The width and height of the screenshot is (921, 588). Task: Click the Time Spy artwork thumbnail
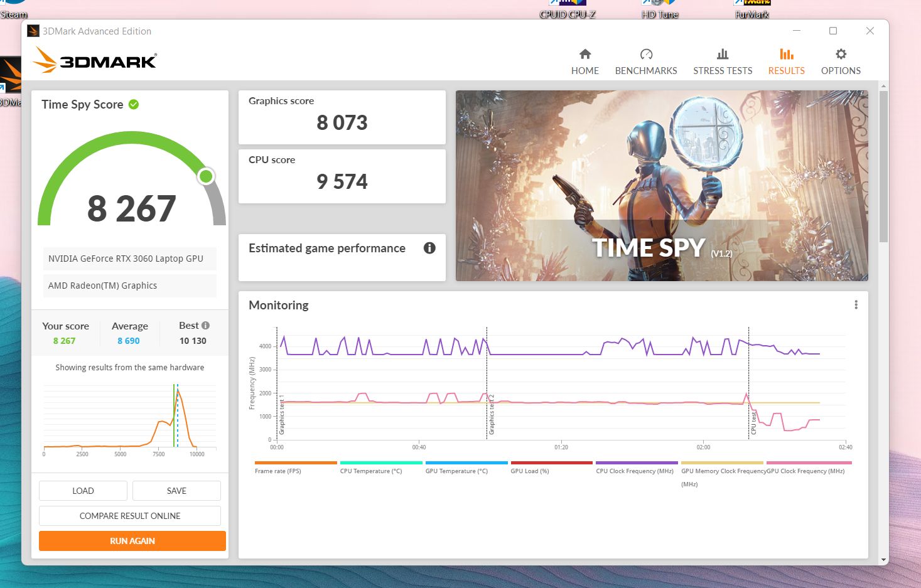click(662, 186)
